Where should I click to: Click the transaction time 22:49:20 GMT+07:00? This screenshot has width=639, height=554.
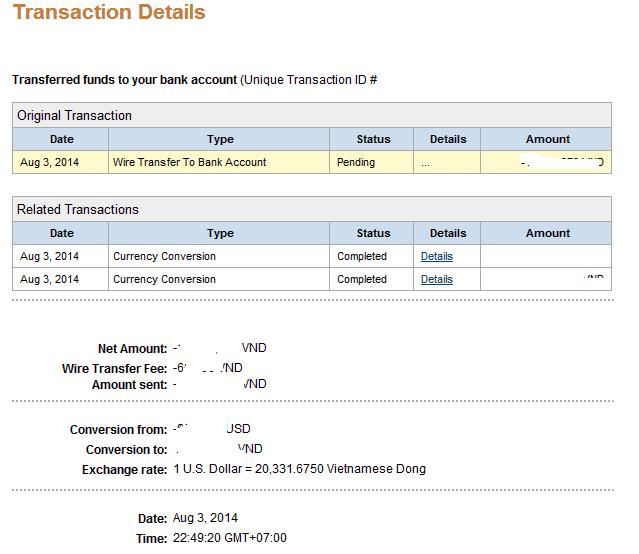pyautogui.click(x=230, y=538)
